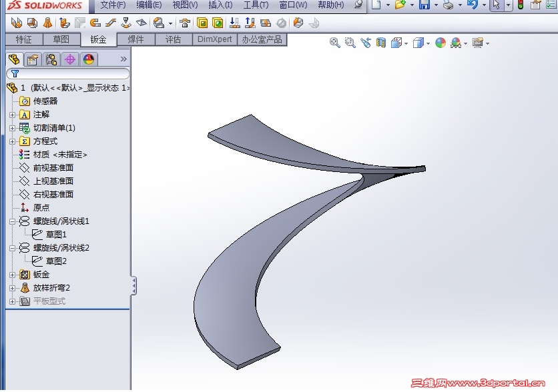Expand the manager tabs chevron »

coord(123,59)
